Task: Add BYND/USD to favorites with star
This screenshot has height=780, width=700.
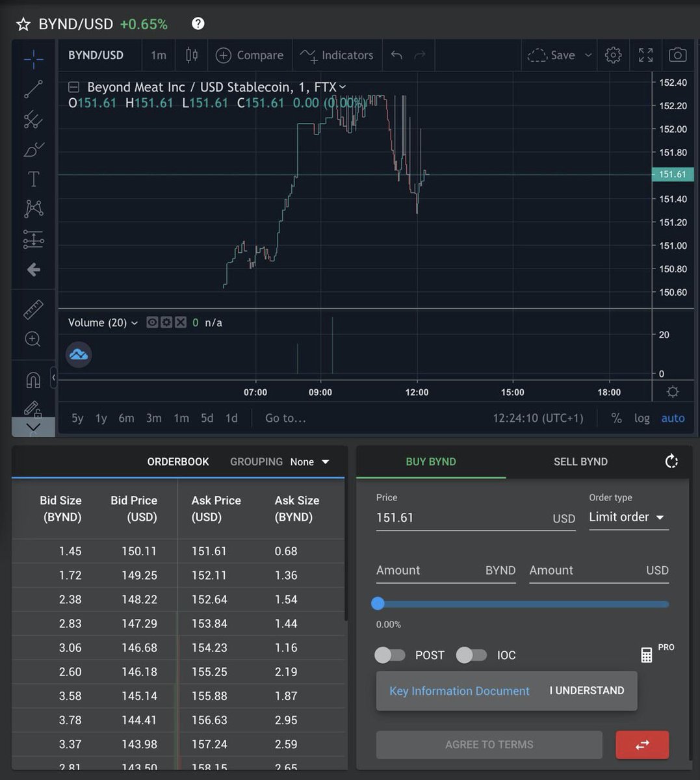Action: click(x=23, y=25)
